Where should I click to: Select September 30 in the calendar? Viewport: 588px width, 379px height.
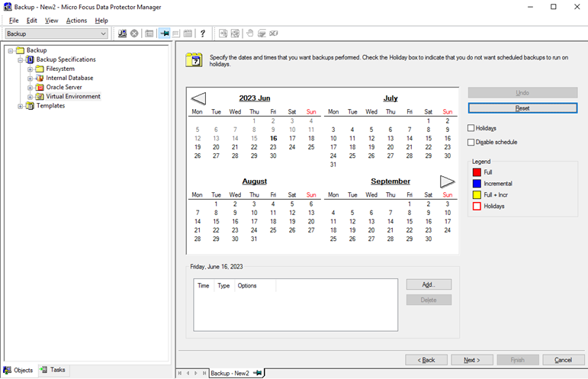click(x=429, y=239)
